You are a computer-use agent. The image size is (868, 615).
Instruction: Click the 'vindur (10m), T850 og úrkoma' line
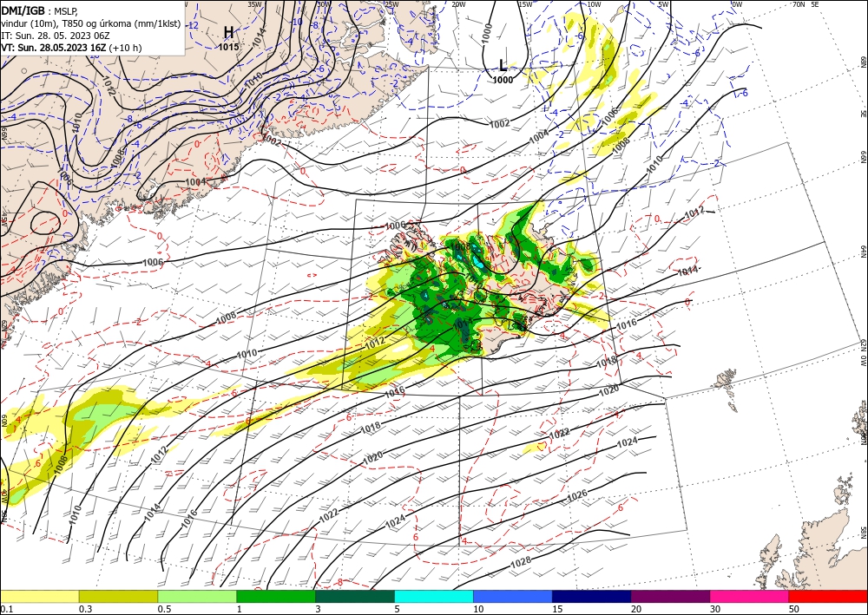pos(91,23)
